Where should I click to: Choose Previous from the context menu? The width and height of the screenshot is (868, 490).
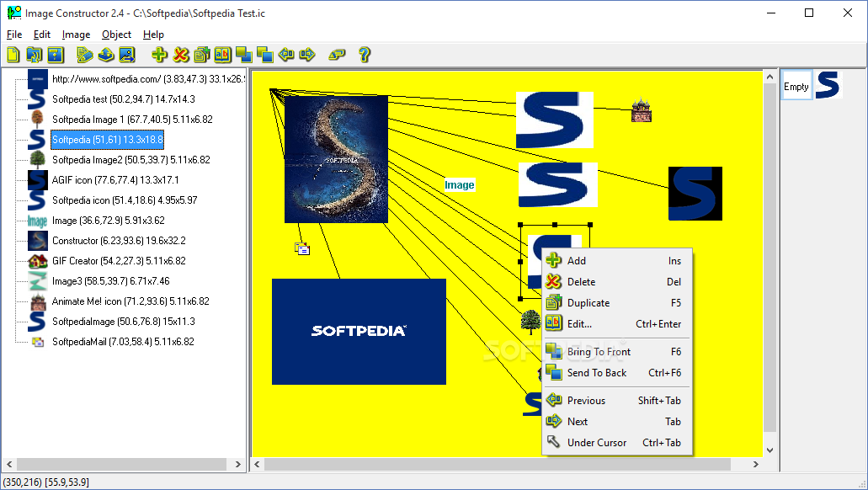click(x=616, y=400)
